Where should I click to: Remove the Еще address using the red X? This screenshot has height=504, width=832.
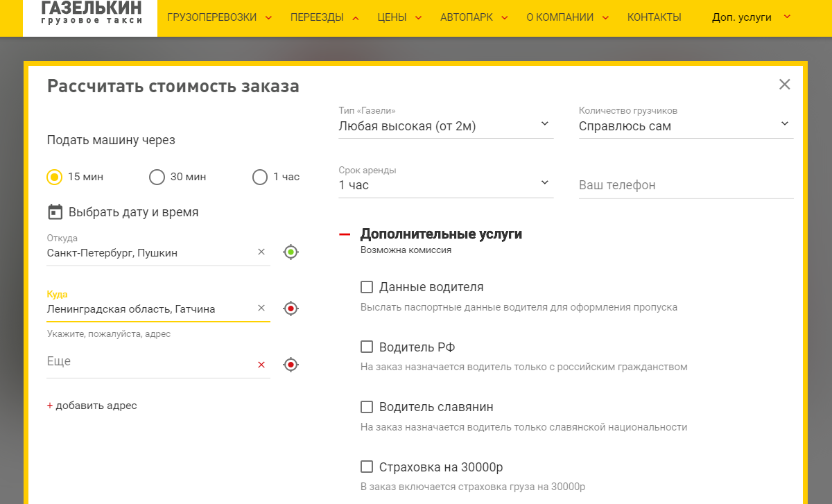click(261, 365)
